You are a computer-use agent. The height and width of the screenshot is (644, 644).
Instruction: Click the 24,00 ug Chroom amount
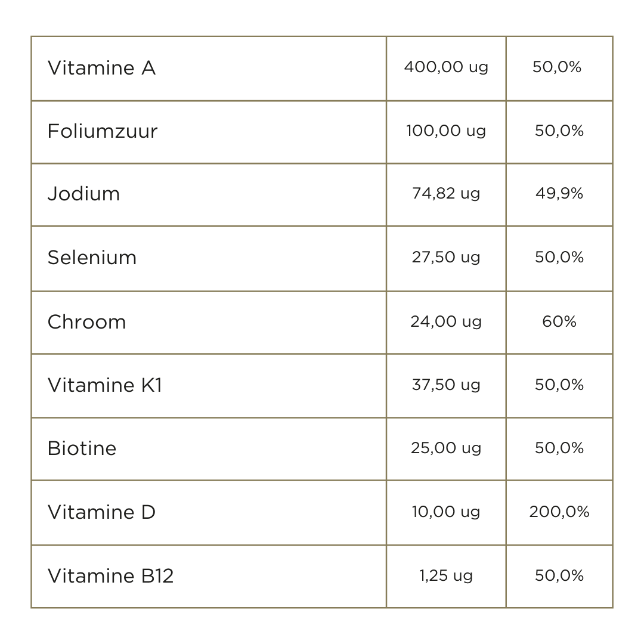click(446, 322)
